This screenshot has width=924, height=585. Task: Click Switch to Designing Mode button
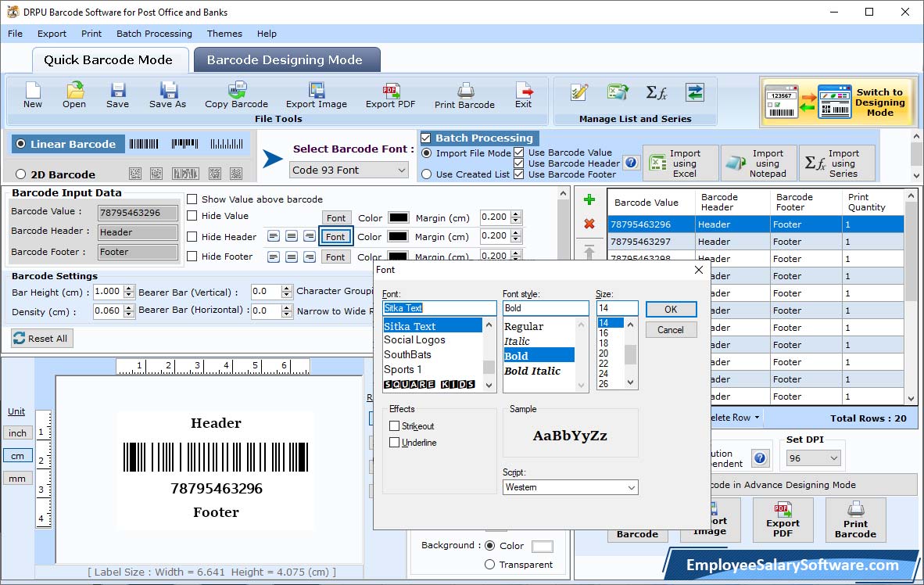836,102
